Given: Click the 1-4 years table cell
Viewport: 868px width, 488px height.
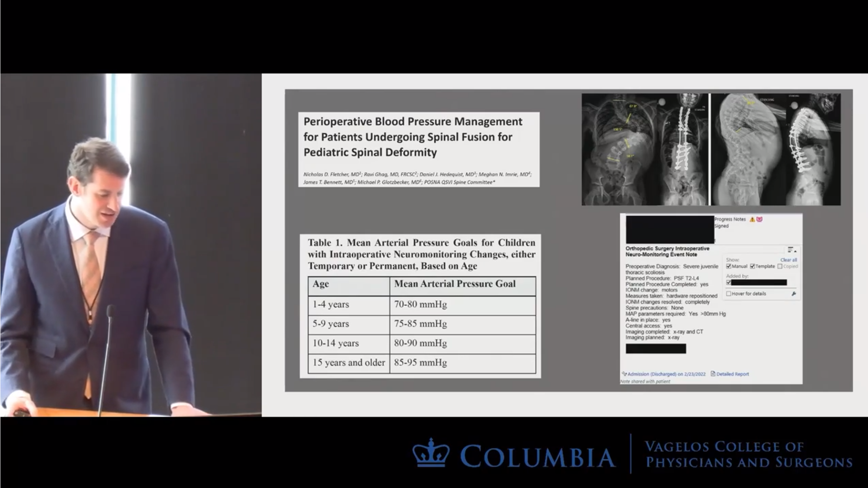Looking at the screenshot, I should pyautogui.click(x=349, y=305).
